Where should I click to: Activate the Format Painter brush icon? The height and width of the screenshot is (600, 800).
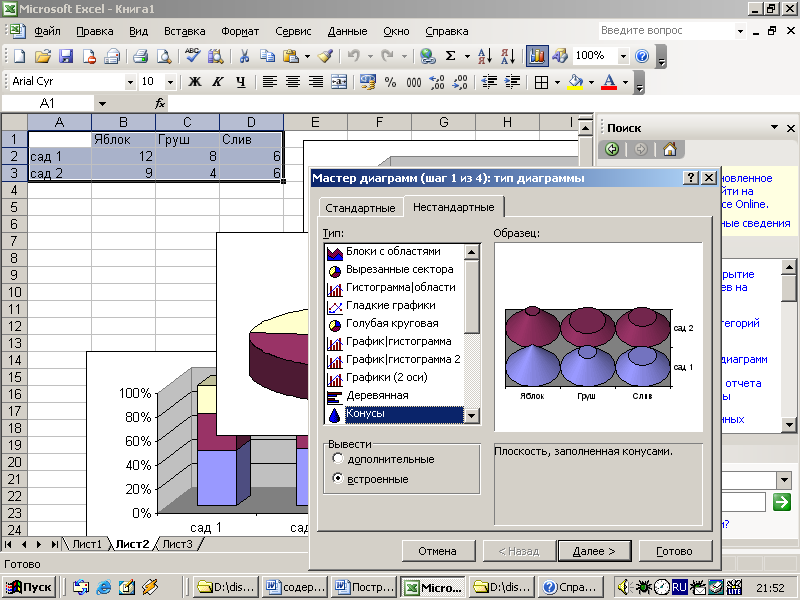326,56
